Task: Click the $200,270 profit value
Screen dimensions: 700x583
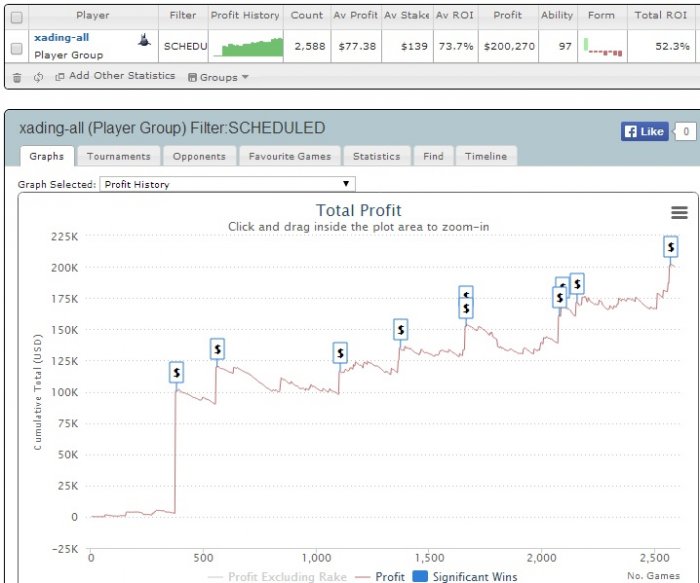Action: [x=509, y=46]
